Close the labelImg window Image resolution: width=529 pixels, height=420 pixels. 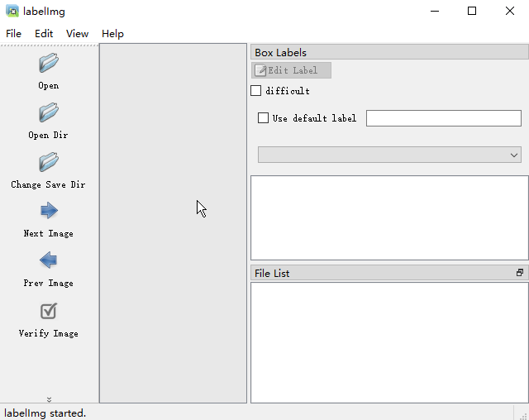510,11
